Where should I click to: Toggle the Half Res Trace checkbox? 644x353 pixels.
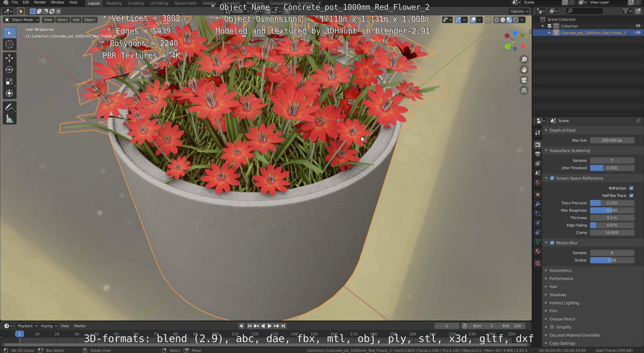[x=631, y=195]
